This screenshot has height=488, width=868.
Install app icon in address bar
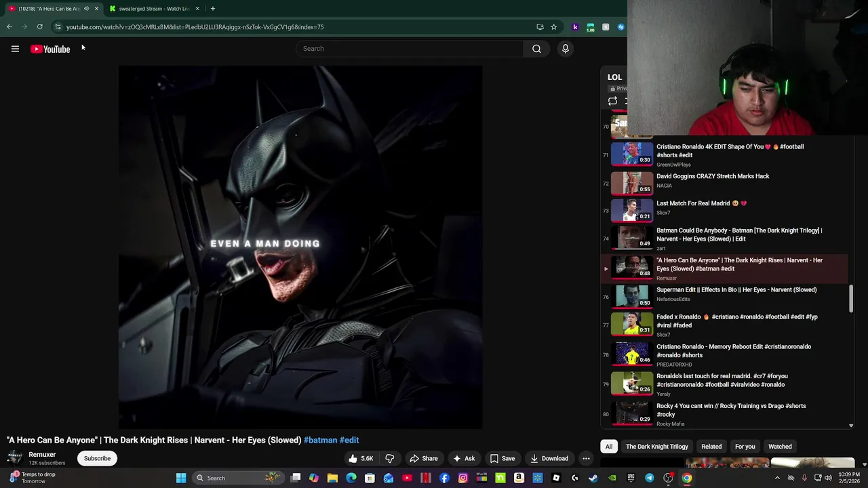(540, 27)
